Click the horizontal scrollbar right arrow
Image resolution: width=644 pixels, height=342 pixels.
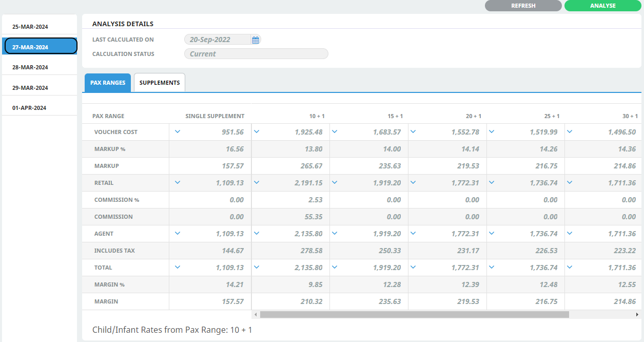pos(638,314)
